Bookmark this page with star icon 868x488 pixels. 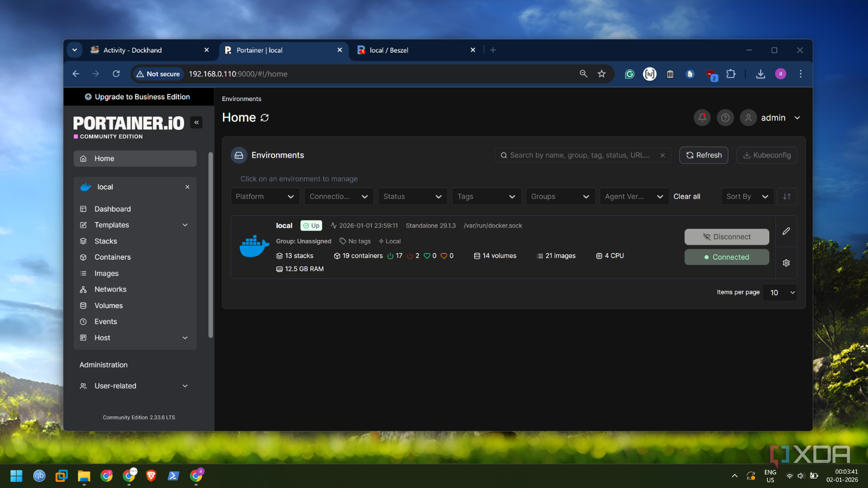point(602,74)
